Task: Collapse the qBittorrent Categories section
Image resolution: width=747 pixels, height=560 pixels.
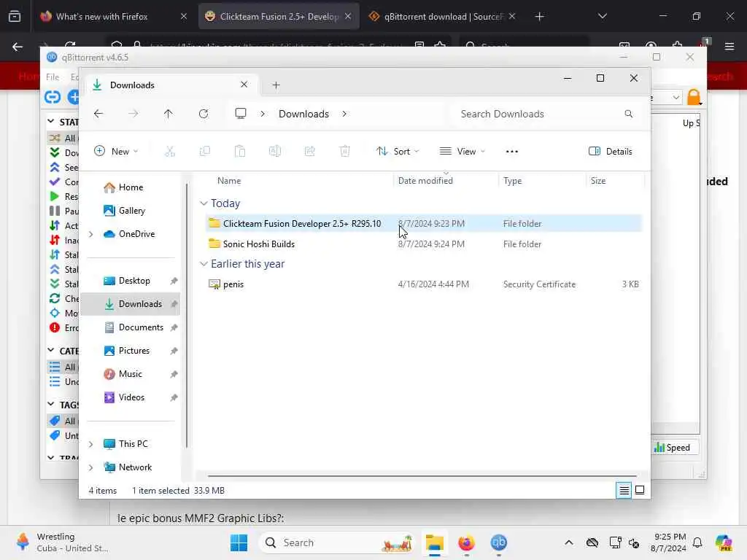Action: click(x=51, y=351)
